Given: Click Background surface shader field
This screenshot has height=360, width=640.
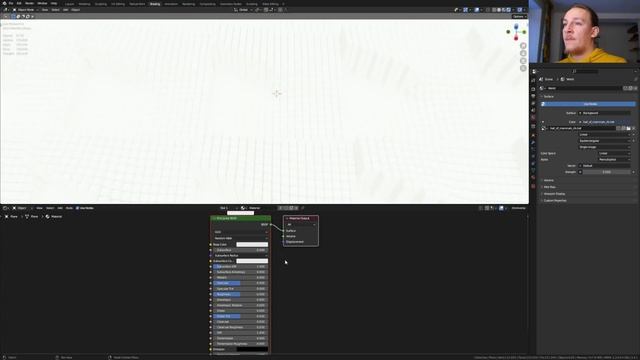Looking at the screenshot, I should pos(604,113).
